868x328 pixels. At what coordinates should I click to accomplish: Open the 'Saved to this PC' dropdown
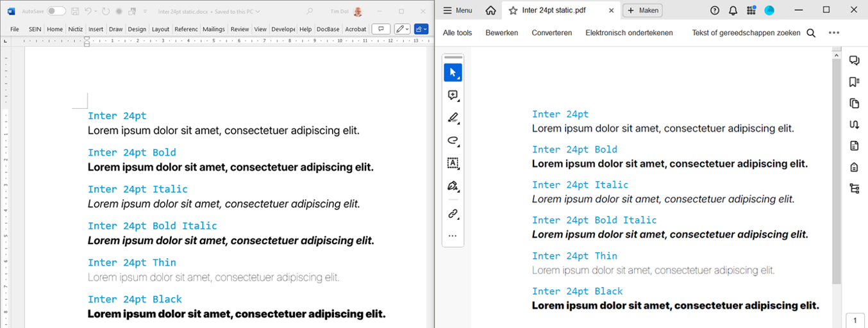259,12
